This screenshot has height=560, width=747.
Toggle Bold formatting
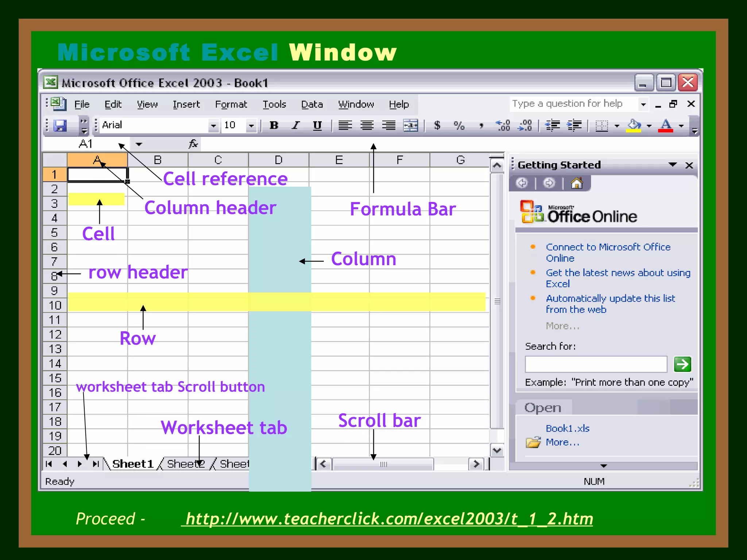[274, 125]
